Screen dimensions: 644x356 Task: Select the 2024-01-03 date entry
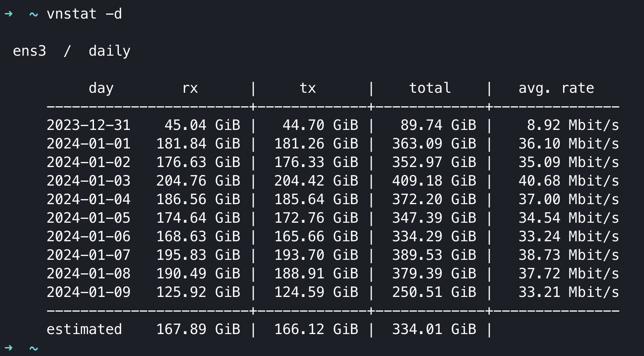click(x=89, y=181)
